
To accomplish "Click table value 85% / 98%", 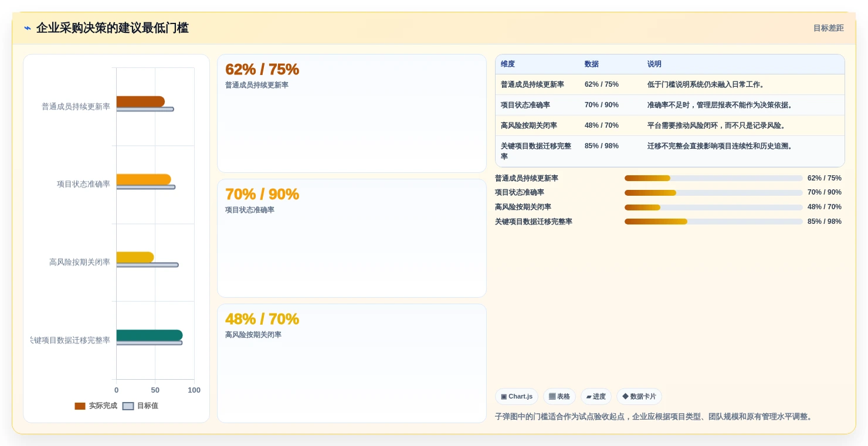I will point(602,146).
